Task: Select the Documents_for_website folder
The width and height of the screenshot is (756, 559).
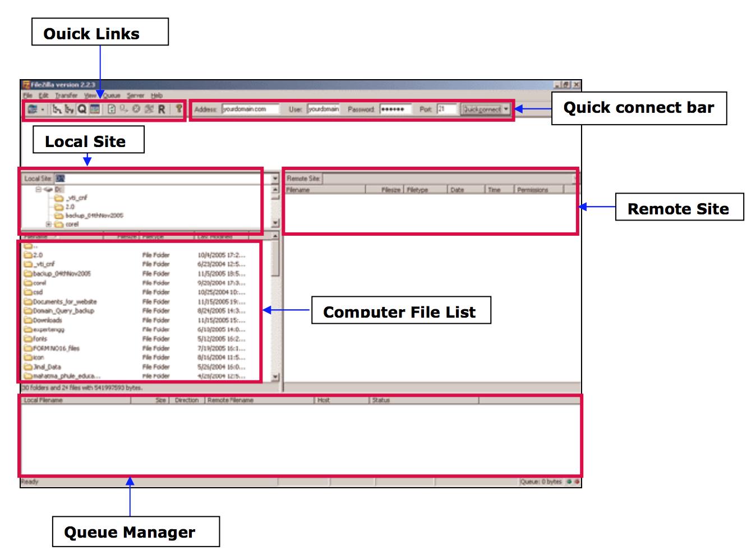Action: (60, 302)
